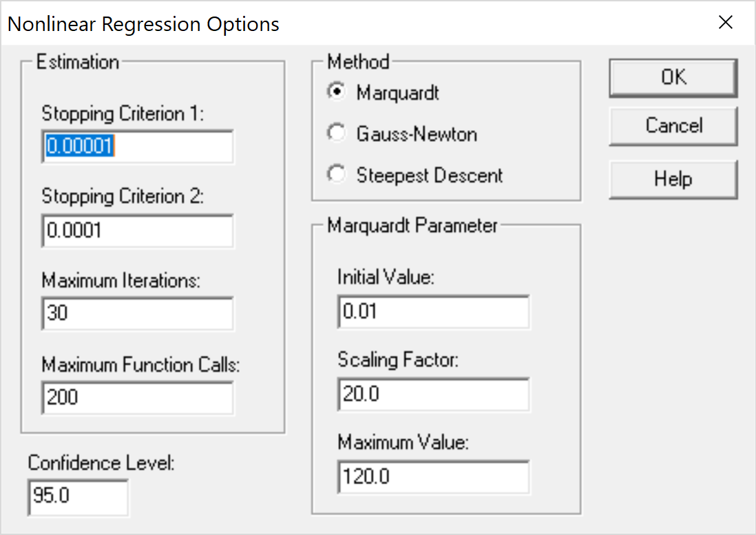Click in the Stopping Criterion 1 field

click(136, 147)
